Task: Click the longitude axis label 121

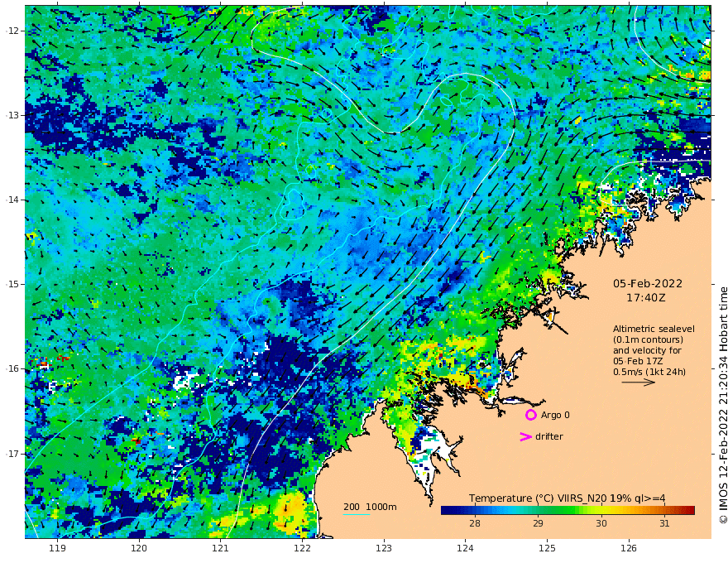Action: click(221, 549)
